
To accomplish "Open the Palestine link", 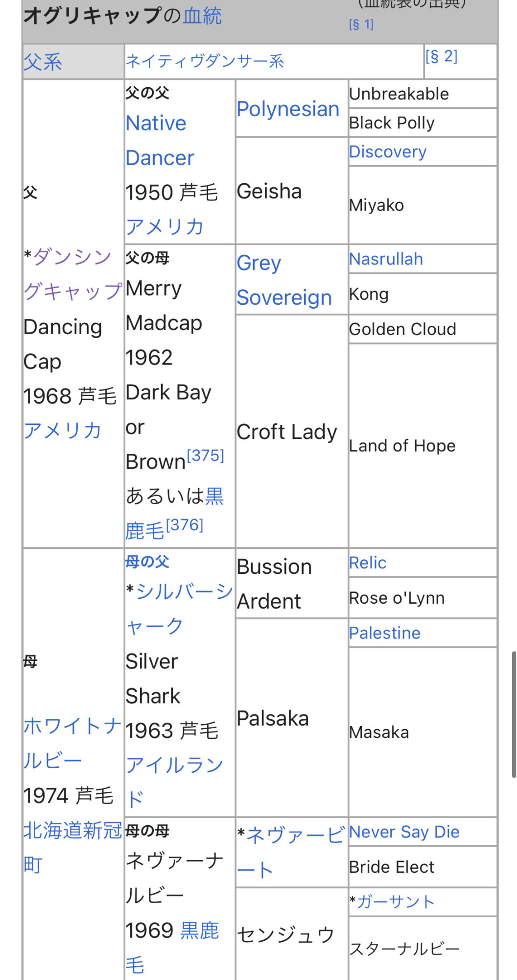I will pos(384,633).
